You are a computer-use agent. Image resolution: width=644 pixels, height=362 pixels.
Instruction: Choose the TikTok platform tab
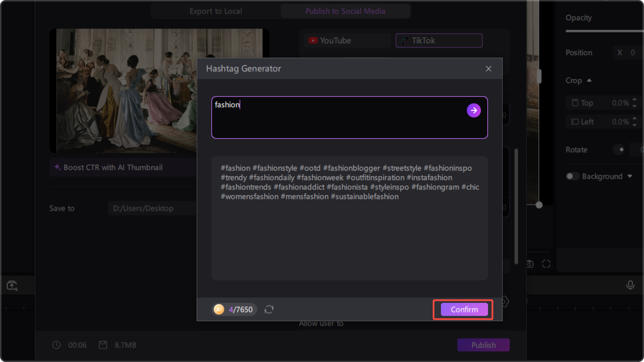click(x=439, y=41)
